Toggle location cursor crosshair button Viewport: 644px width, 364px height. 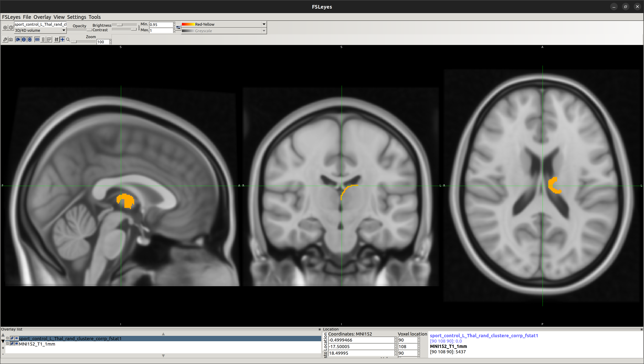click(63, 40)
